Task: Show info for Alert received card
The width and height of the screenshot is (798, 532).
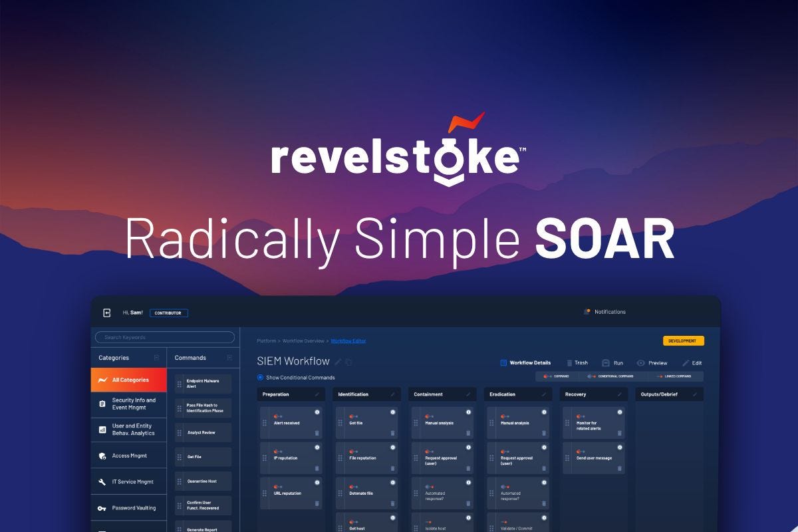Action: point(317,412)
